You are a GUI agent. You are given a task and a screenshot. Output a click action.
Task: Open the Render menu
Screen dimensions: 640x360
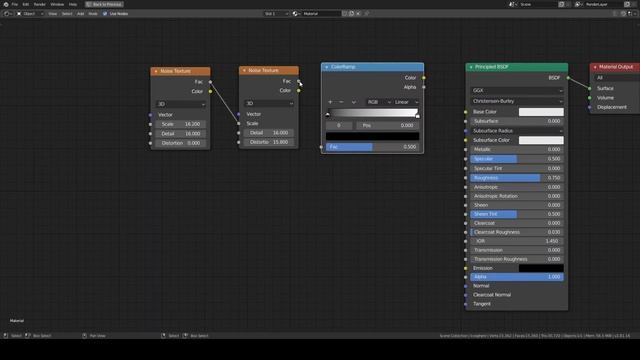40,4
